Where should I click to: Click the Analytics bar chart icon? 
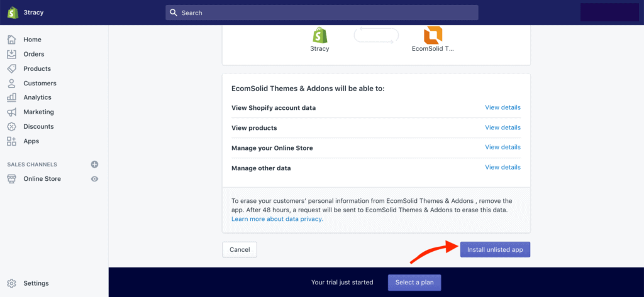12,97
